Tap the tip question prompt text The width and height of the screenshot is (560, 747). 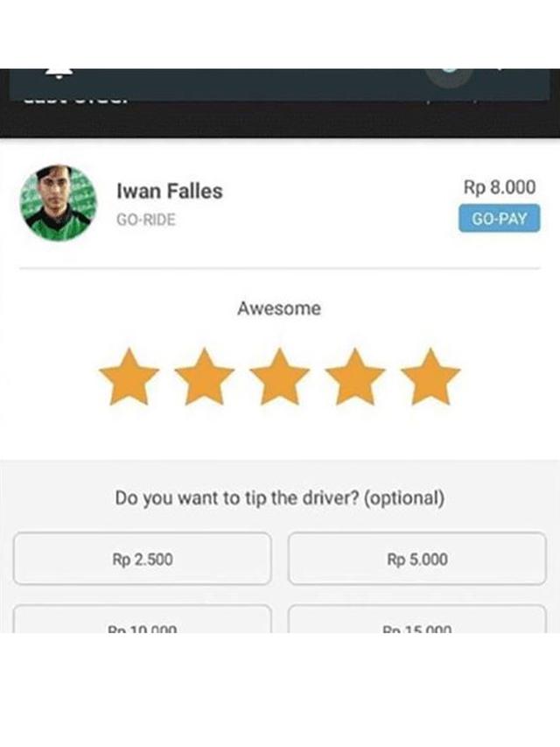(280, 497)
